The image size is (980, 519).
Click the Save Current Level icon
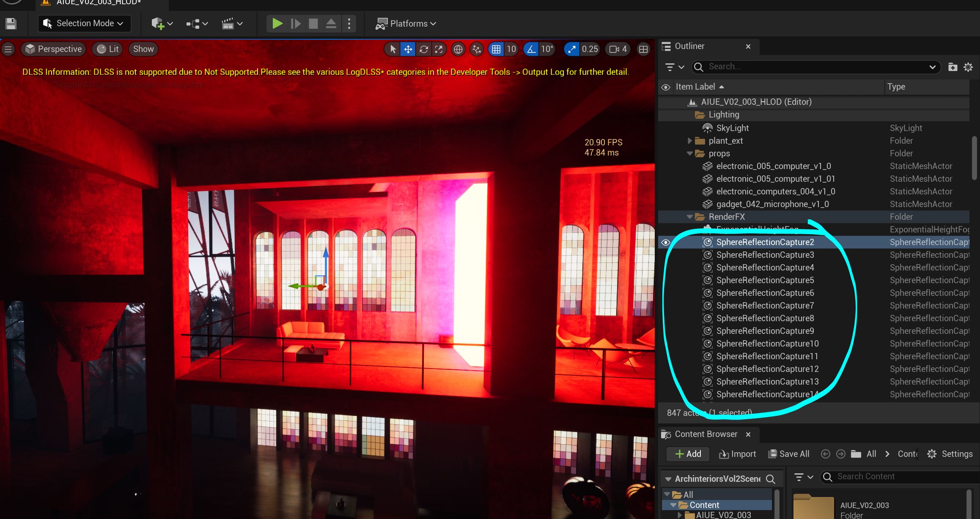[11, 23]
